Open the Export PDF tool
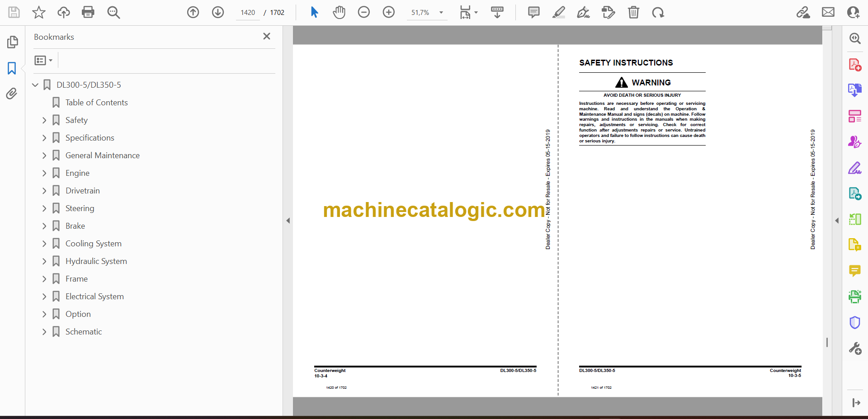 [x=854, y=90]
